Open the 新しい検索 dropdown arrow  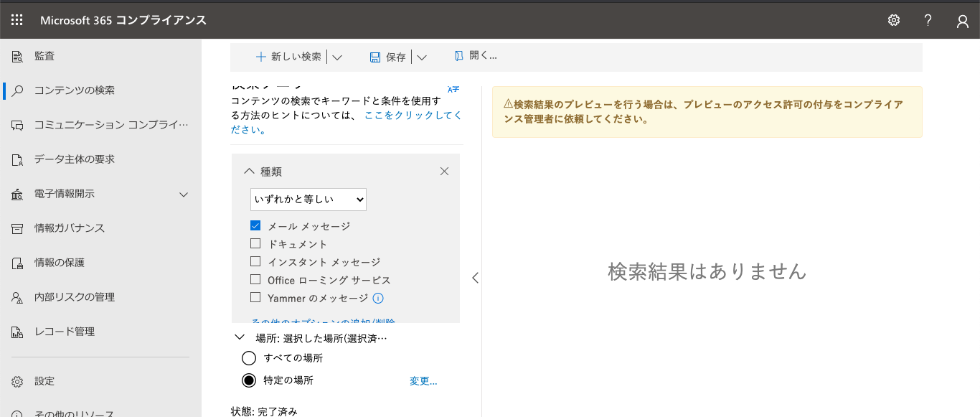tap(337, 57)
